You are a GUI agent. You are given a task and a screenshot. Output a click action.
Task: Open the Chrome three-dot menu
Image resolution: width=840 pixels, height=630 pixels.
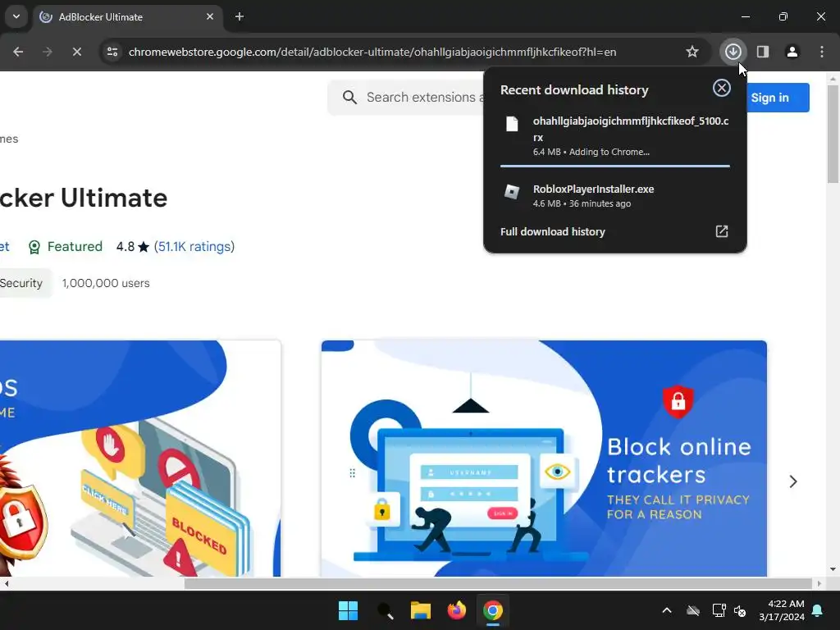tap(822, 52)
